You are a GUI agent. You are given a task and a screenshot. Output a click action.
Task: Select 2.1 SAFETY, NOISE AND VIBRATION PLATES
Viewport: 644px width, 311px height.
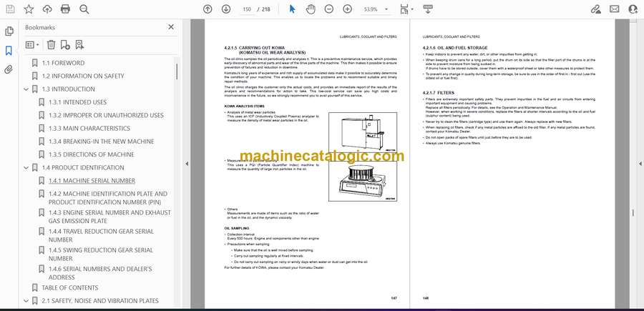[x=99, y=301]
